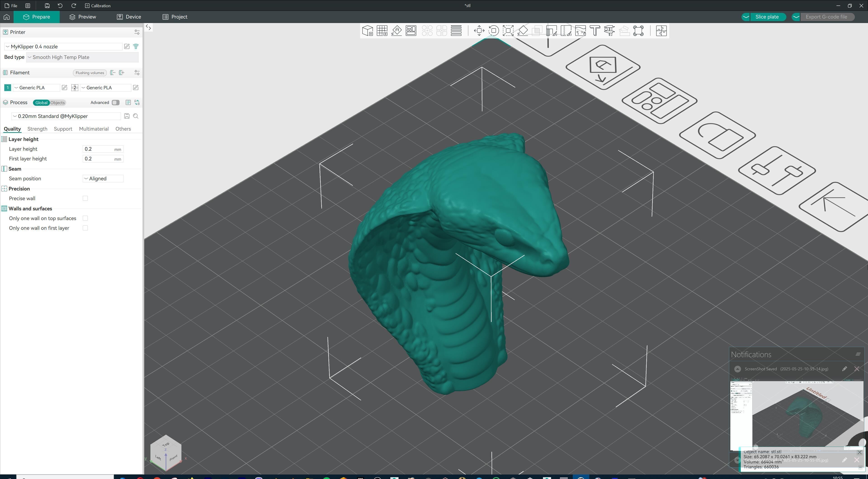The image size is (868, 479).
Task: Open the spray-can Color painting tool
Action: (580, 31)
